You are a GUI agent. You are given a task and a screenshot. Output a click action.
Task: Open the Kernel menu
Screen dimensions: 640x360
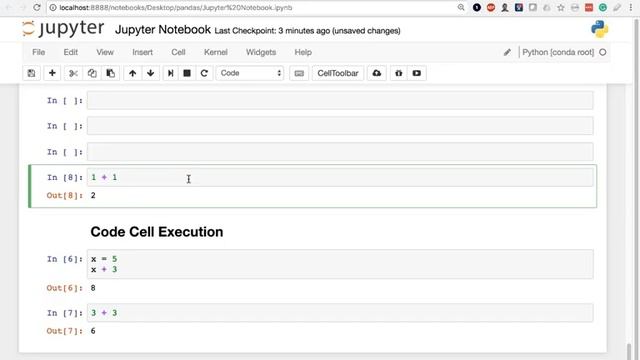click(x=216, y=52)
